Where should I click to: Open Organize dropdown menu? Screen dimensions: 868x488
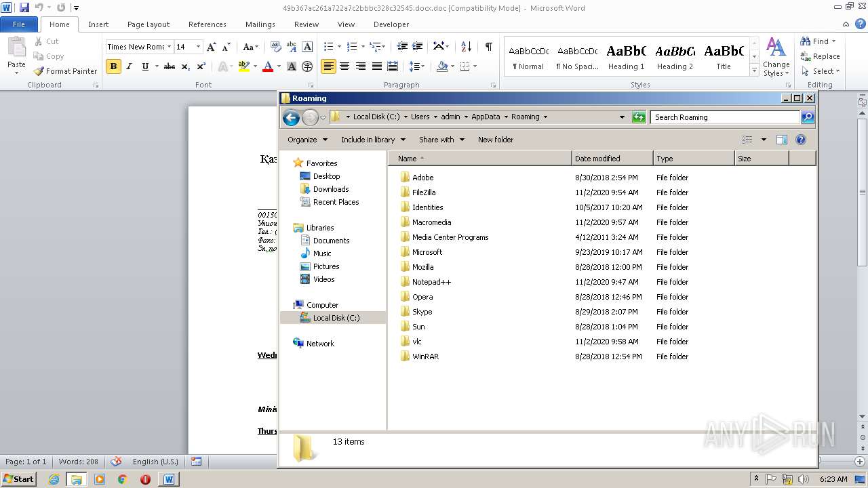coord(307,140)
